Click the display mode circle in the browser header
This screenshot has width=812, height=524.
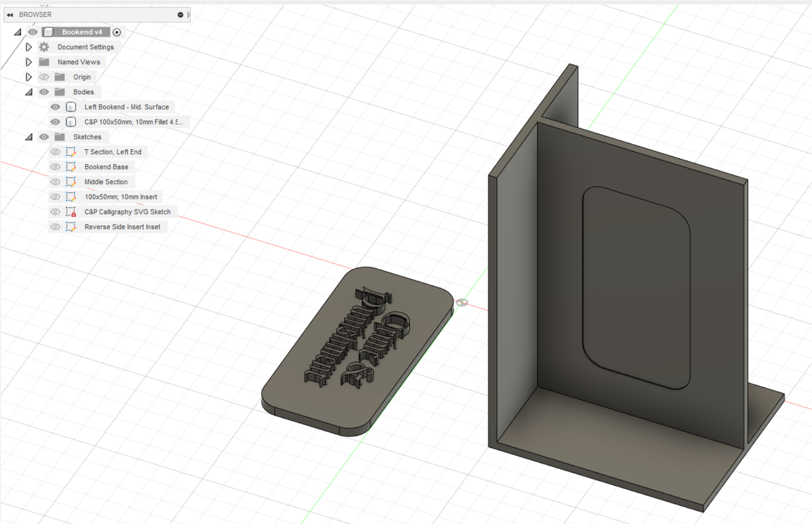click(x=179, y=14)
